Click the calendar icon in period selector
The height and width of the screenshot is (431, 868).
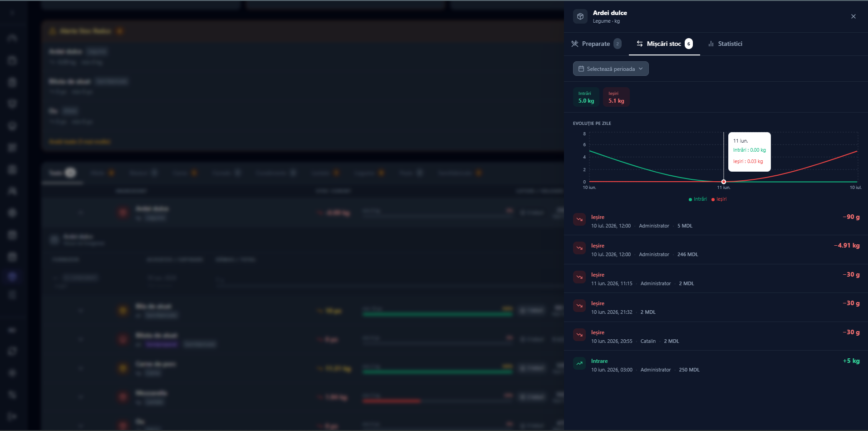point(581,69)
